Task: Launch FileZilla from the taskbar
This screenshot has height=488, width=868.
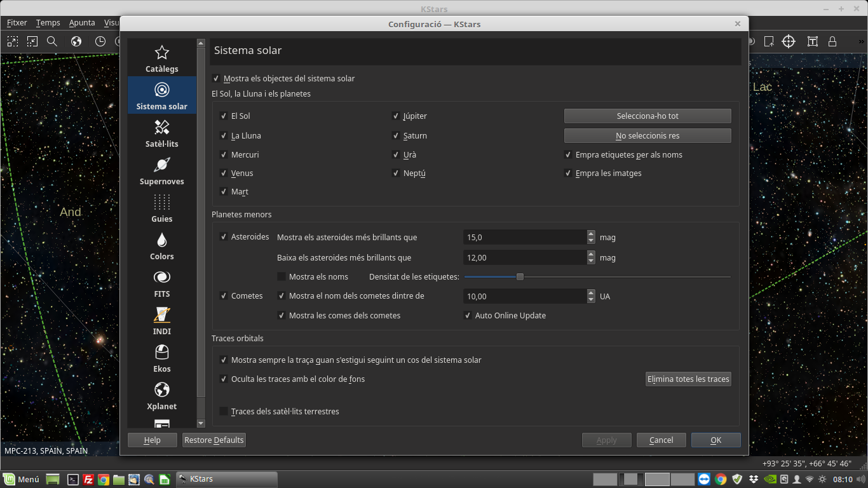Action: (88, 480)
